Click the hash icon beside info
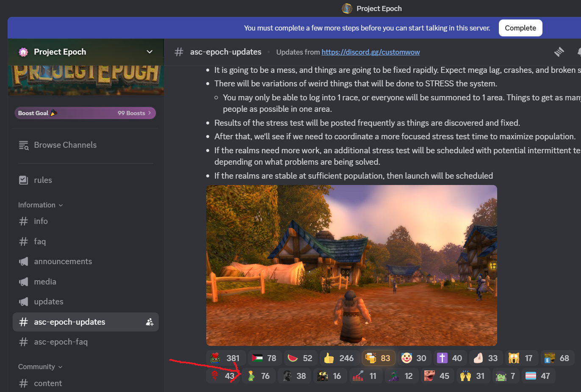This screenshot has height=392, width=581. tap(24, 221)
